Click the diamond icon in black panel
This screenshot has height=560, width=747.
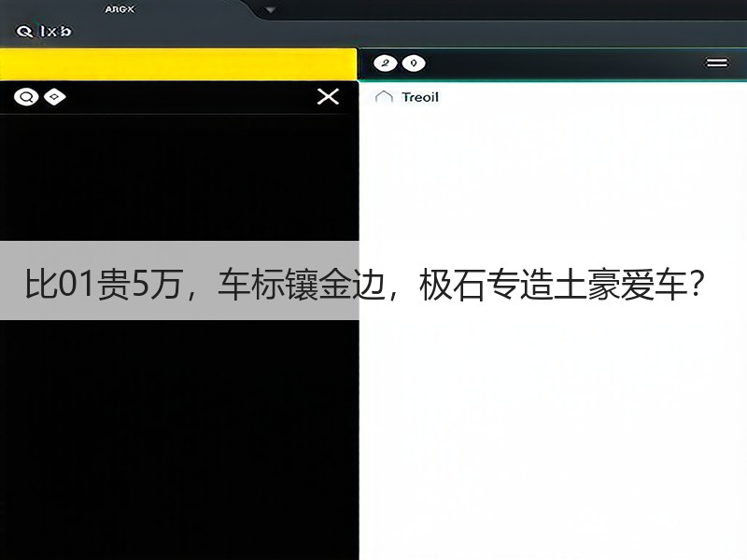[55, 97]
